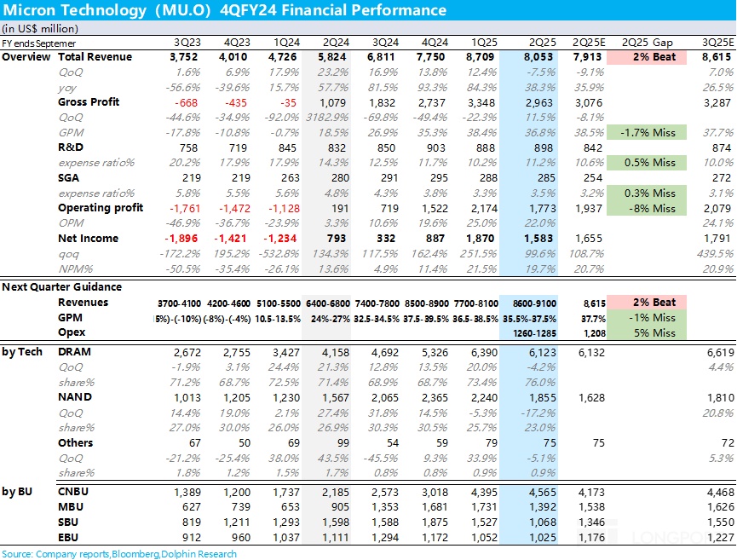Click the 3Q25E Total Revenue 8,615
The height and width of the screenshot is (560, 737).
(717, 57)
